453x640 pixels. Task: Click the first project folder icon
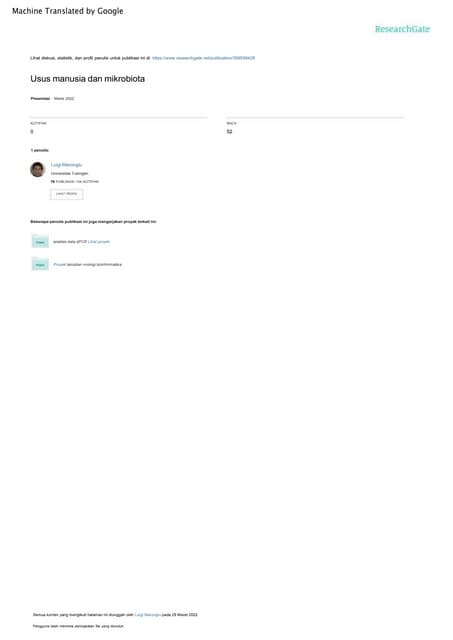40,241
